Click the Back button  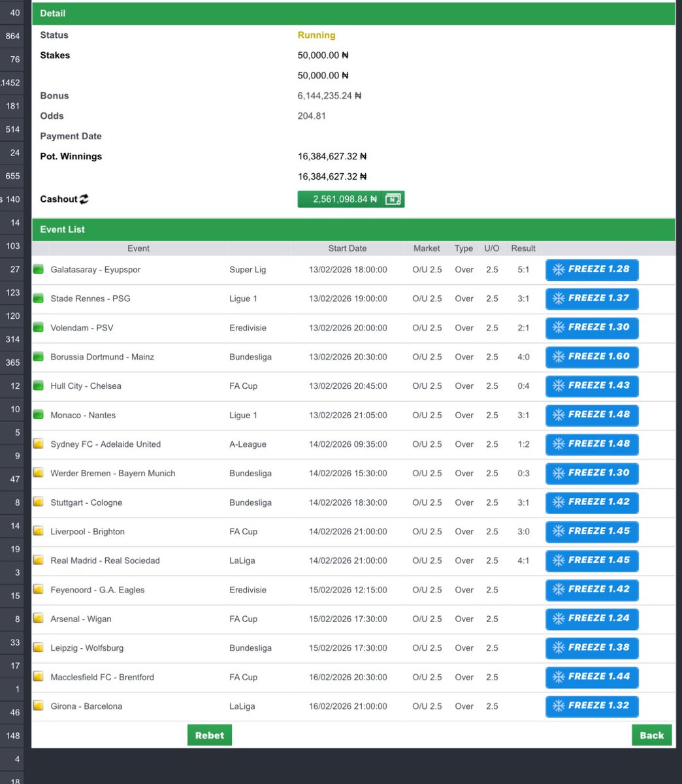pyautogui.click(x=652, y=735)
